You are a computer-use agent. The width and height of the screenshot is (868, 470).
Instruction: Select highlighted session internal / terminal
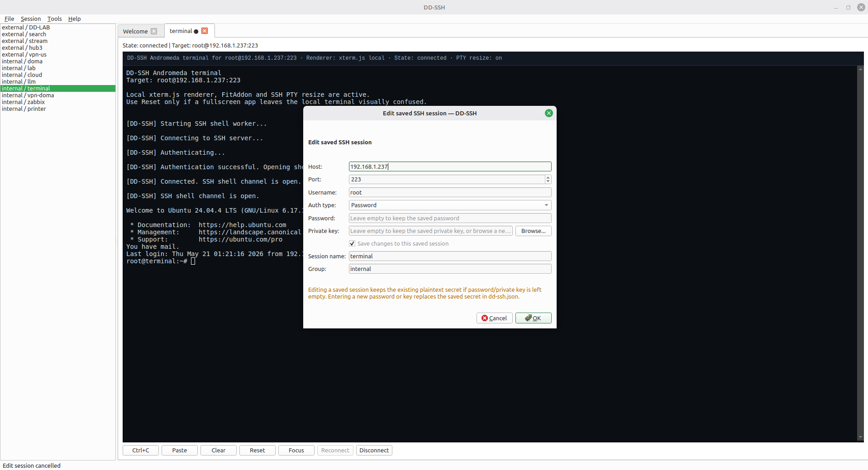(58, 89)
